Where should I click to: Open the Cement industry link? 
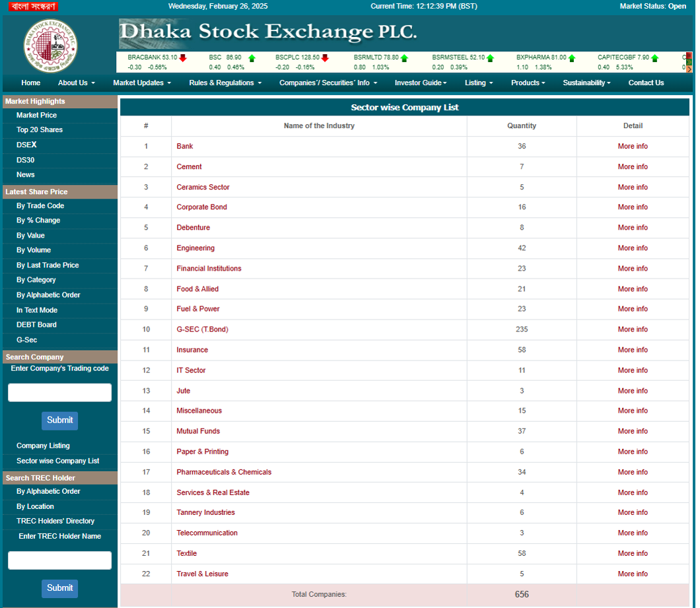(190, 167)
